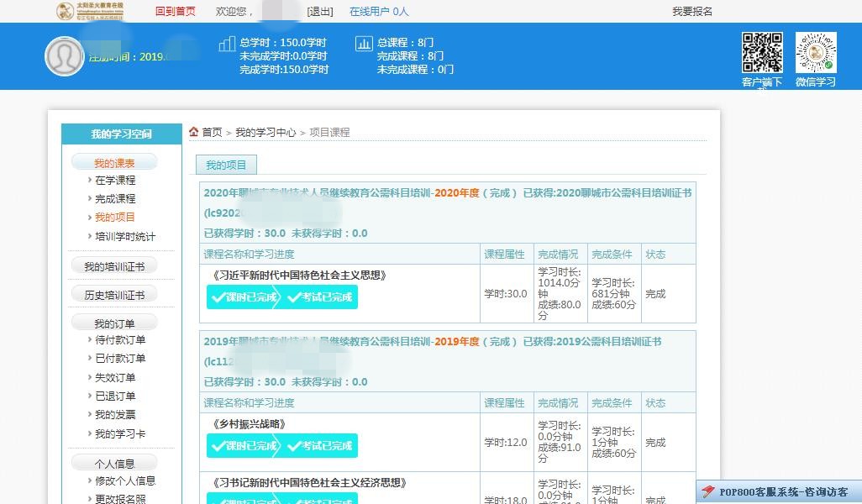Click the user avatar profile icon
Screen dimensions: 862x504
coord(65,56)
